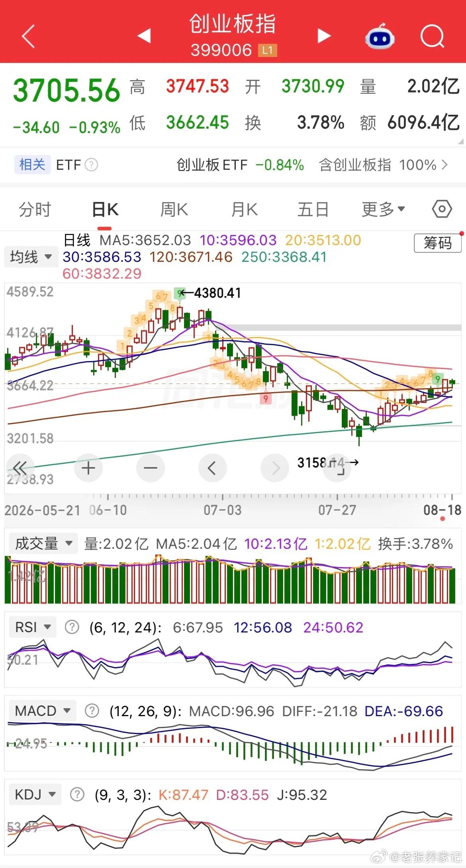
Task: Switch to the 分时 tab
Action: [35, 209]
